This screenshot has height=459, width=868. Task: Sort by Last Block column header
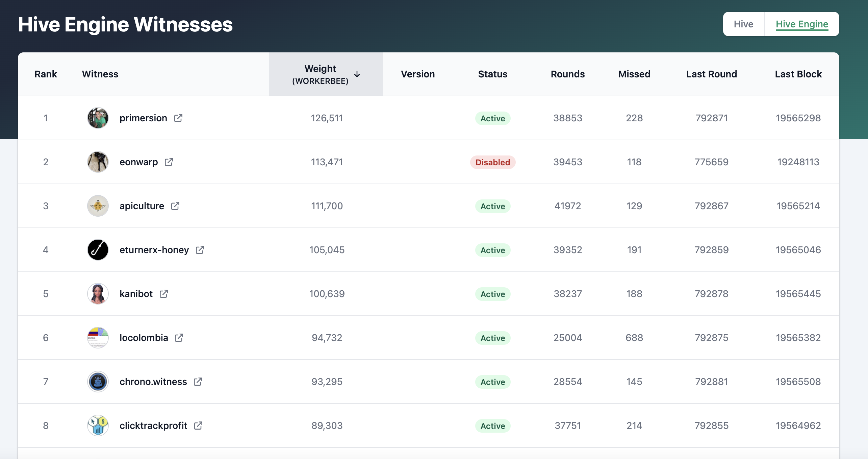(798, 74)
